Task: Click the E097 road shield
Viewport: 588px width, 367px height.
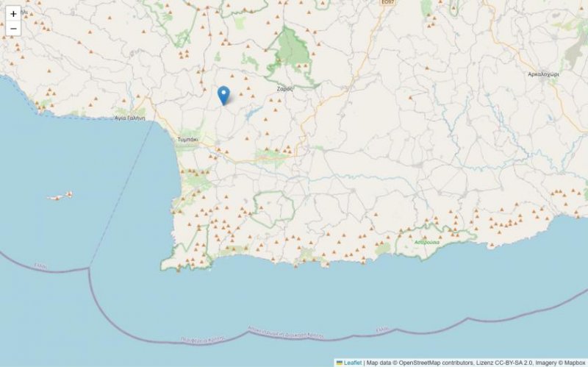Action: [x=388, y=2]
